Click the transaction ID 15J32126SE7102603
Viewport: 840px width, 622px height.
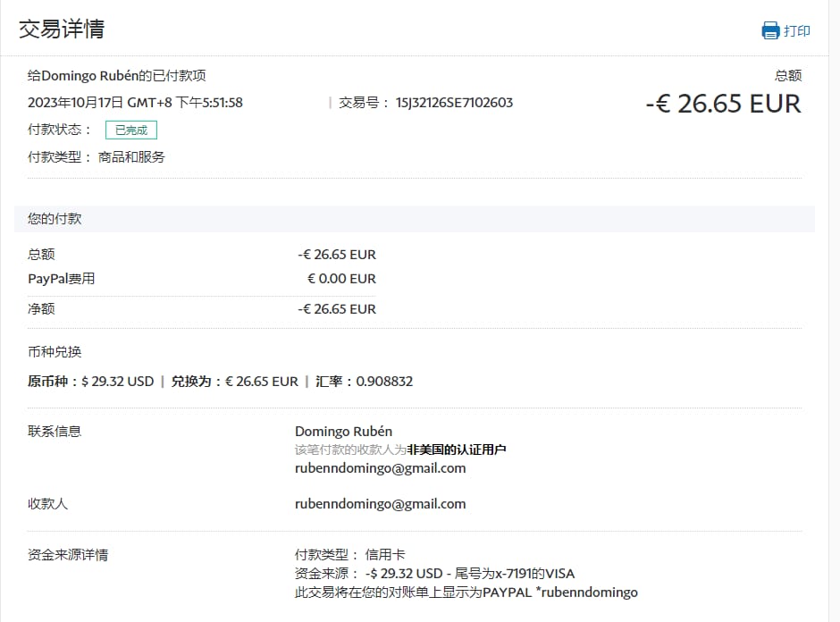[454, 103]
